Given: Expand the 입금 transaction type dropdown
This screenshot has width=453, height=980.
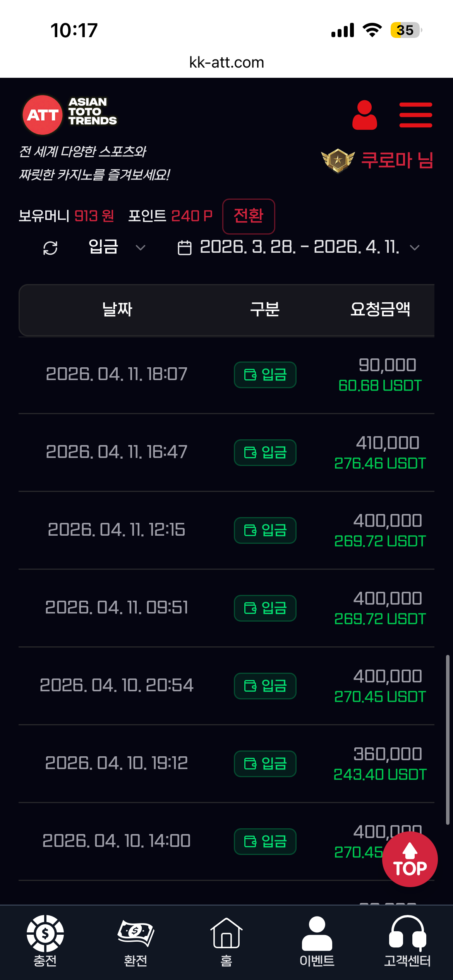Looking at the screenshot, I should click(x=117, y=247).
